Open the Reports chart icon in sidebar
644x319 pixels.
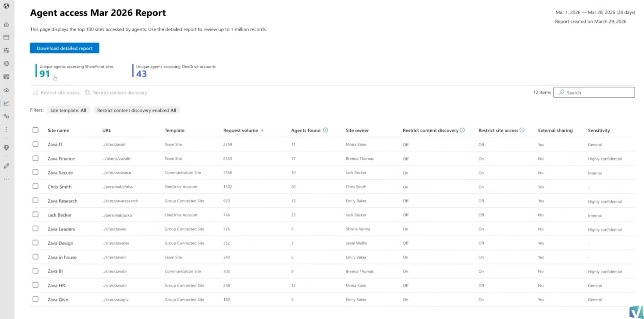click(x=6, y=103)
